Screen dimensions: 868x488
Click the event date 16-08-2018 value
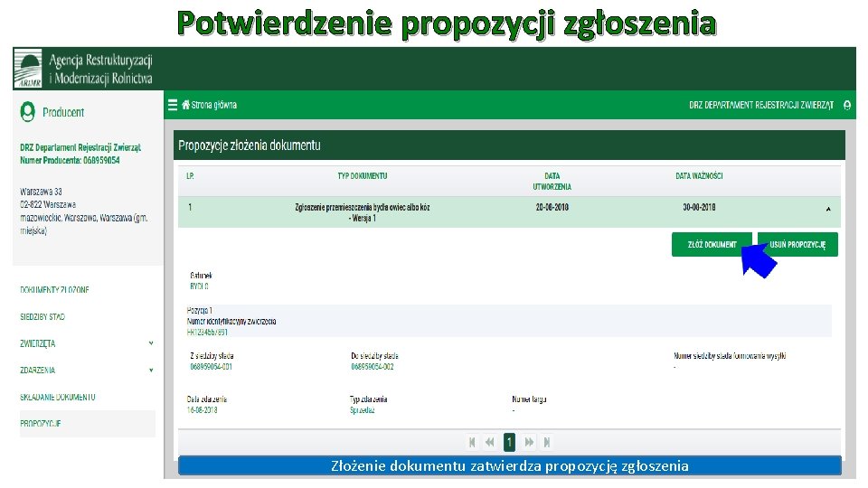click(x=202, y=410)
